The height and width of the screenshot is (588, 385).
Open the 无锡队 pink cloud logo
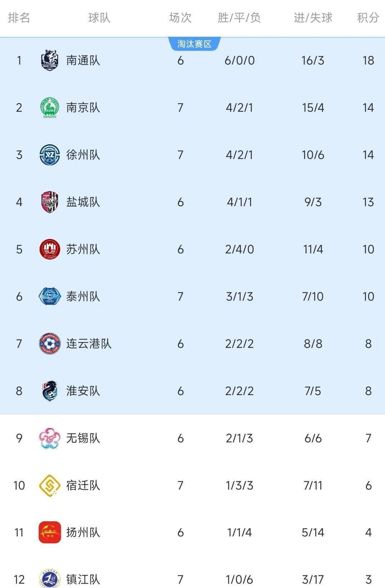50,438
